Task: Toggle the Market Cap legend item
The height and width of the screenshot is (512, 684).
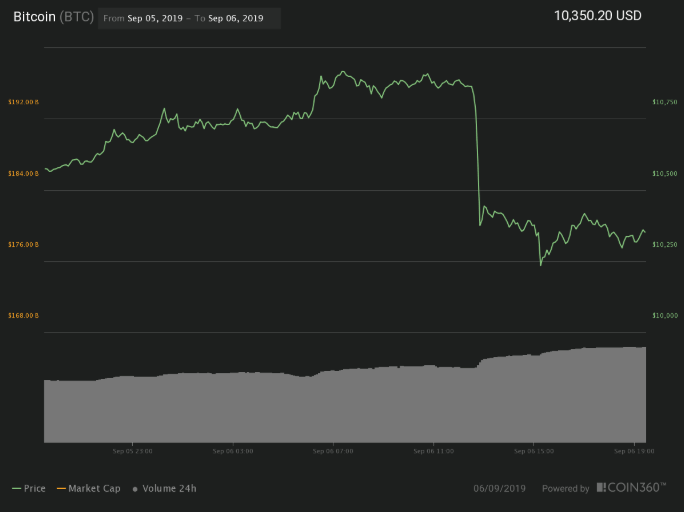Action: [x=89, y=488]
